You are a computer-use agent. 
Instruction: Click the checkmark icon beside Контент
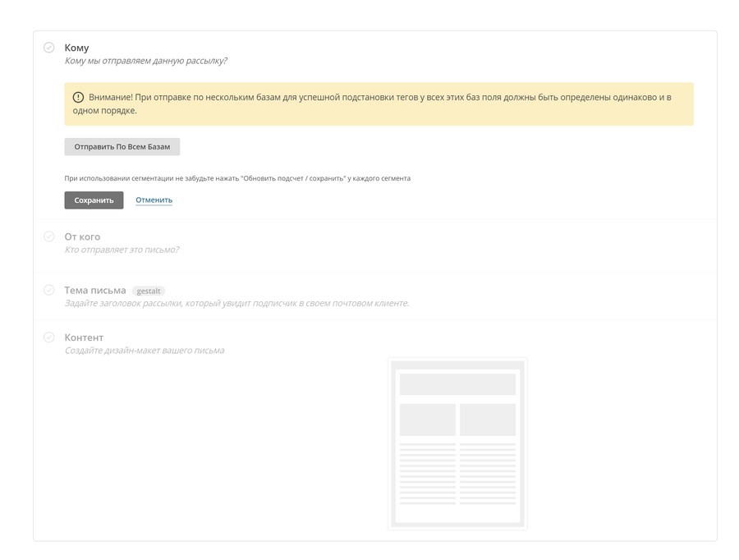(49, 337)
